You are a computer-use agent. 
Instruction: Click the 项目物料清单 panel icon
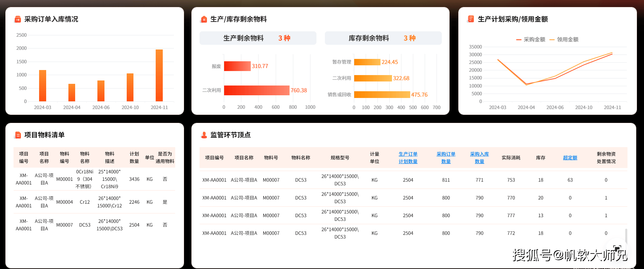point(18,135)
